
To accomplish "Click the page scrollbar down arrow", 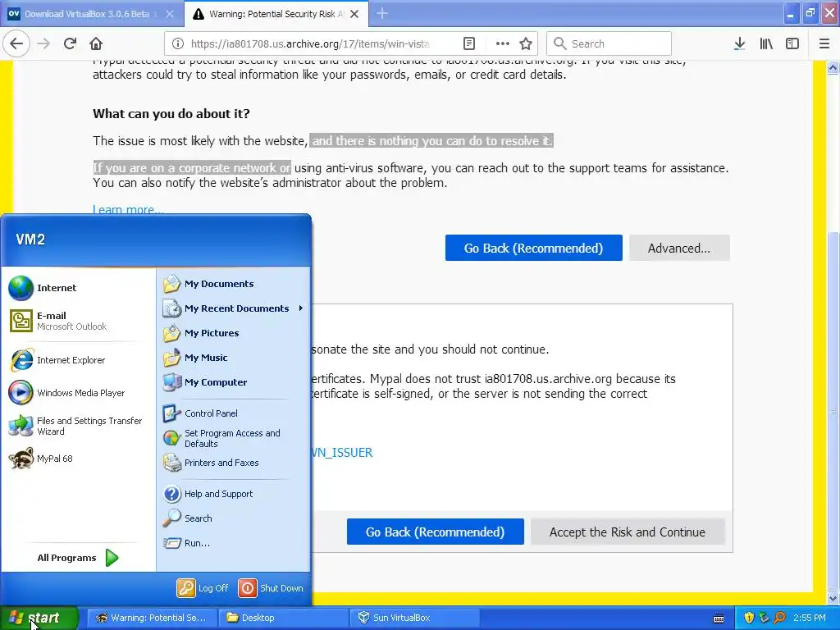I will click(833, 598).
